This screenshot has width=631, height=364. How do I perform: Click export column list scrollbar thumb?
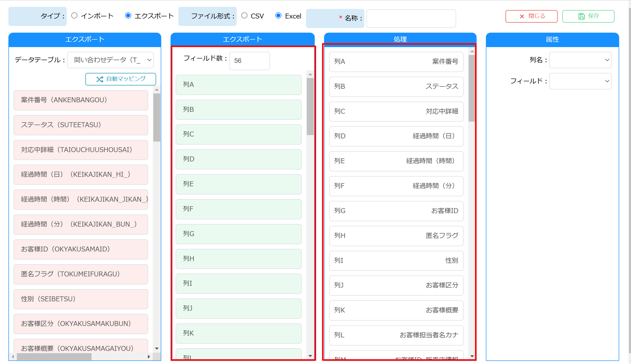pos(310,106)
